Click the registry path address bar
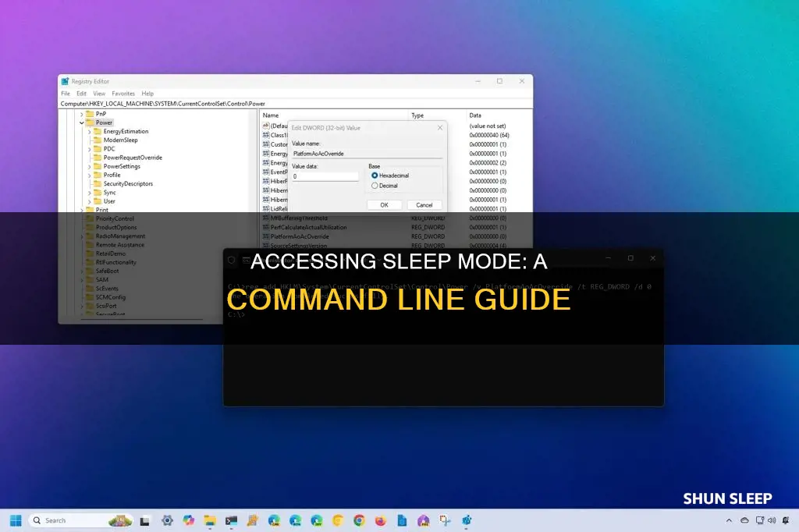This screenshot has height=532, width=799. click(295, 104)
